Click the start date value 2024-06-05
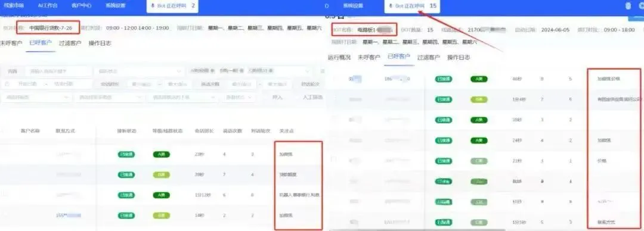 coord(555,30)
